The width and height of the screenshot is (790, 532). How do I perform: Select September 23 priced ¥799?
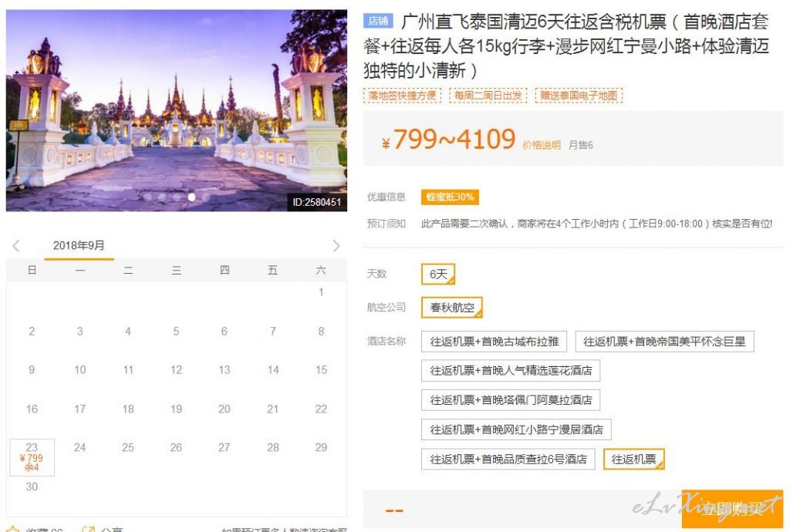pos(32,457)
